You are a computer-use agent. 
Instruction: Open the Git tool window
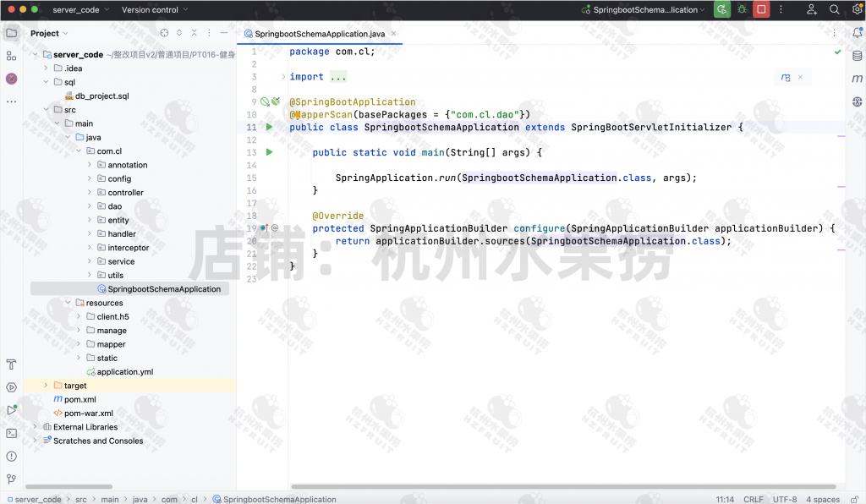[11, 479]
